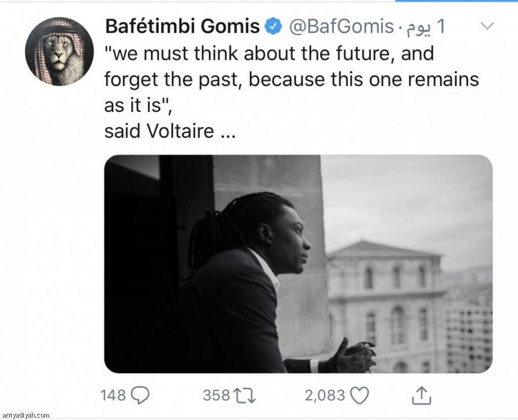Retweet the Bafétimbi Gomis tweet
Image resolution: width=518 pixels, height=420 pixels.
[244, 396]
